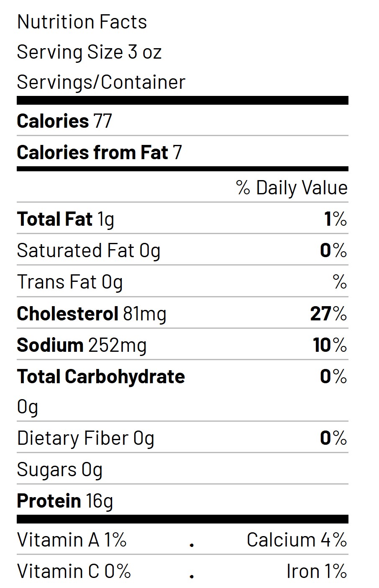
Task: Click the Dietary Fiber 0g row
Action: pyautogui.click(x=182, y=438)
